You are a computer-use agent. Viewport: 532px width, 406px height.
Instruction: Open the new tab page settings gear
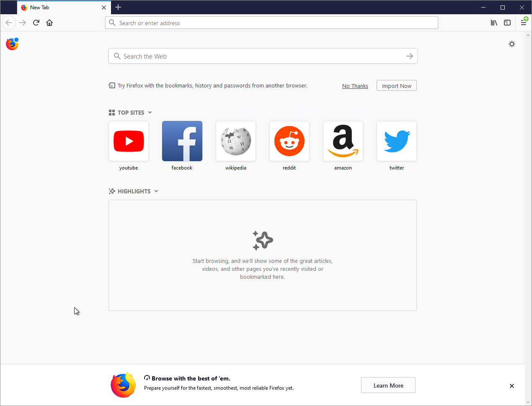click(x=512, y=44)
